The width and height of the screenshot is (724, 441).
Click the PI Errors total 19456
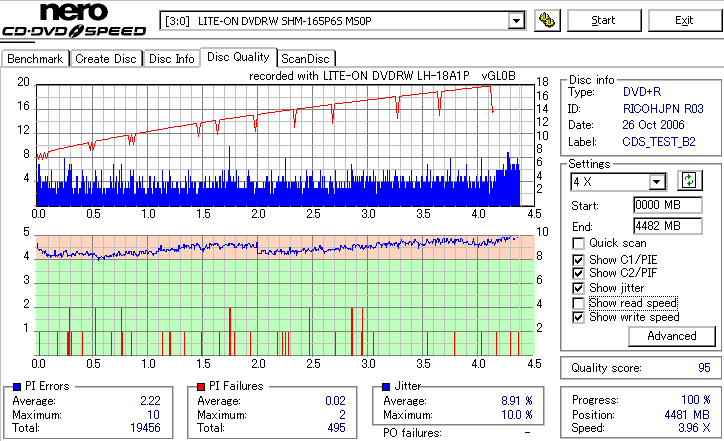click(x=145, y=428)
